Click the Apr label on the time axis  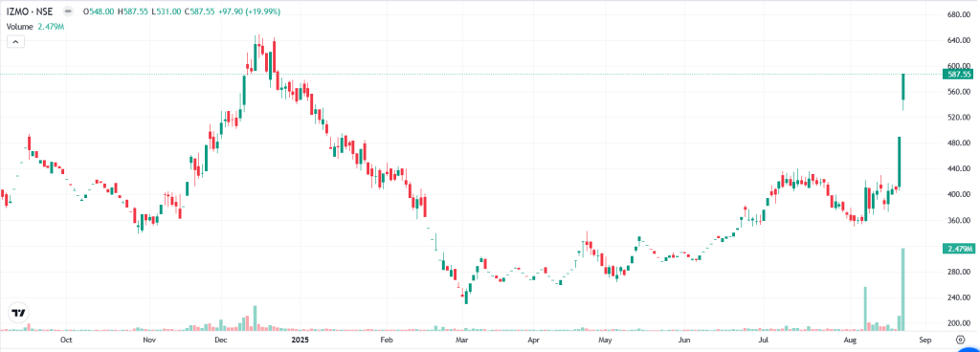(533, 341)
